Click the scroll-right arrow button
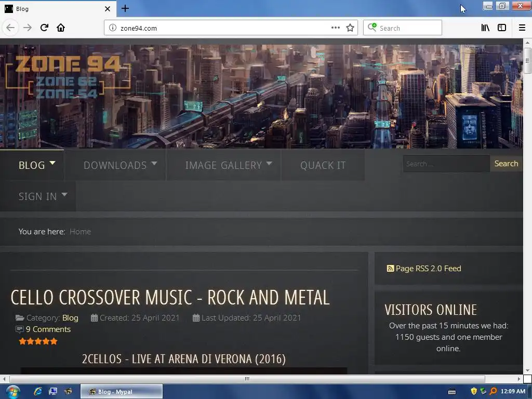Image resolution: width=532 pixels, height=399 pixels. pos(518,379)
